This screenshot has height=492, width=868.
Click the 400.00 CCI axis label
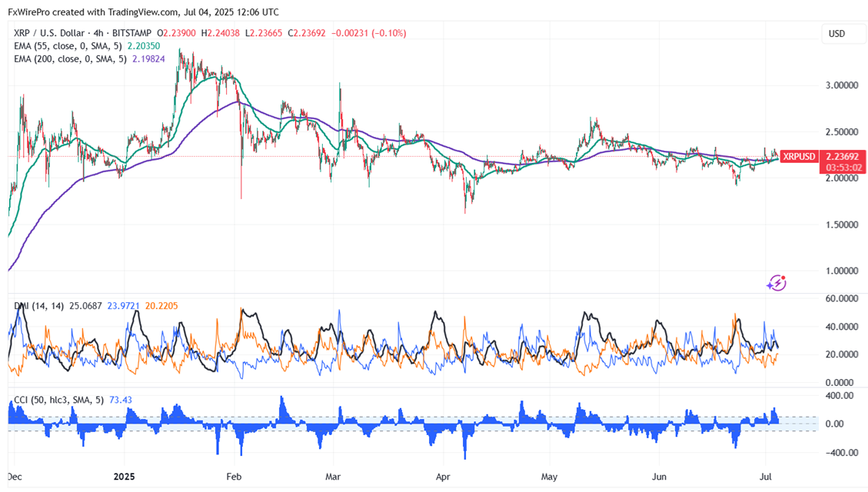[840, 396]
